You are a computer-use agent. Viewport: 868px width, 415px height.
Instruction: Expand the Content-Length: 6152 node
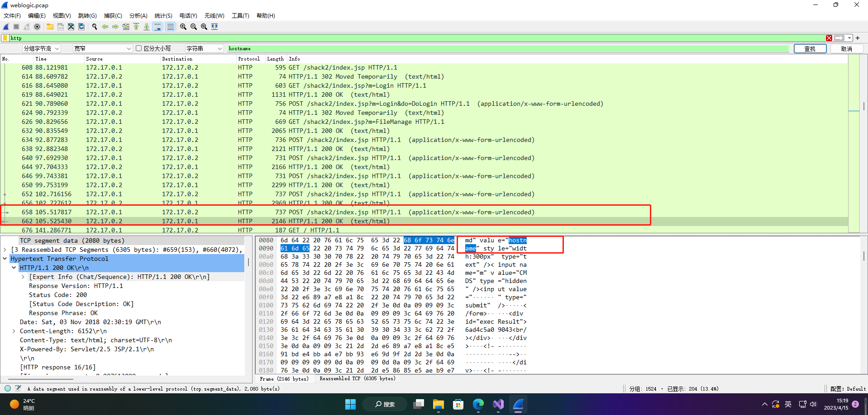pos(14,331)
